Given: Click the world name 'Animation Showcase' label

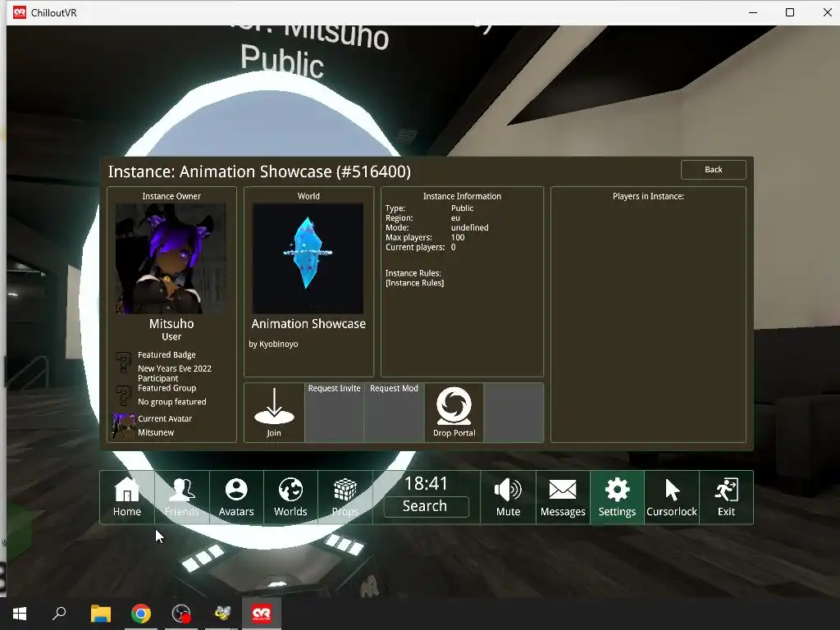Looking at the screenshot, I should (x=308, y=323).
